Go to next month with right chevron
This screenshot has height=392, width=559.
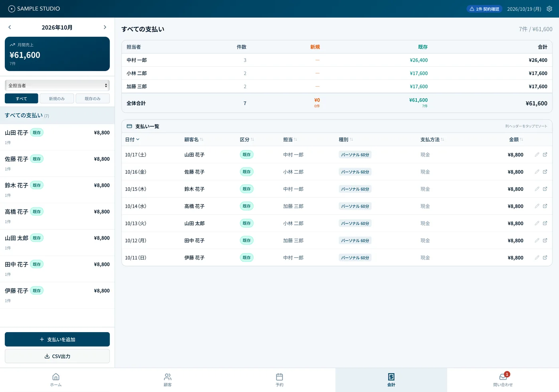click(105, 27)
